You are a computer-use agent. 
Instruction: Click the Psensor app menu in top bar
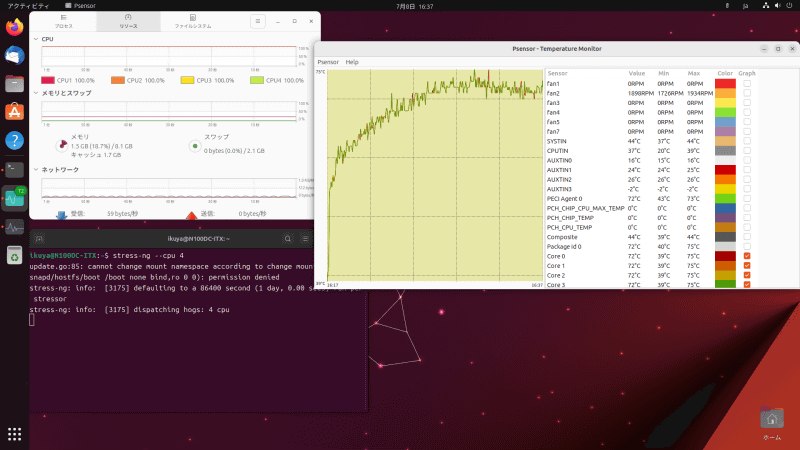[x=81, y=6]
